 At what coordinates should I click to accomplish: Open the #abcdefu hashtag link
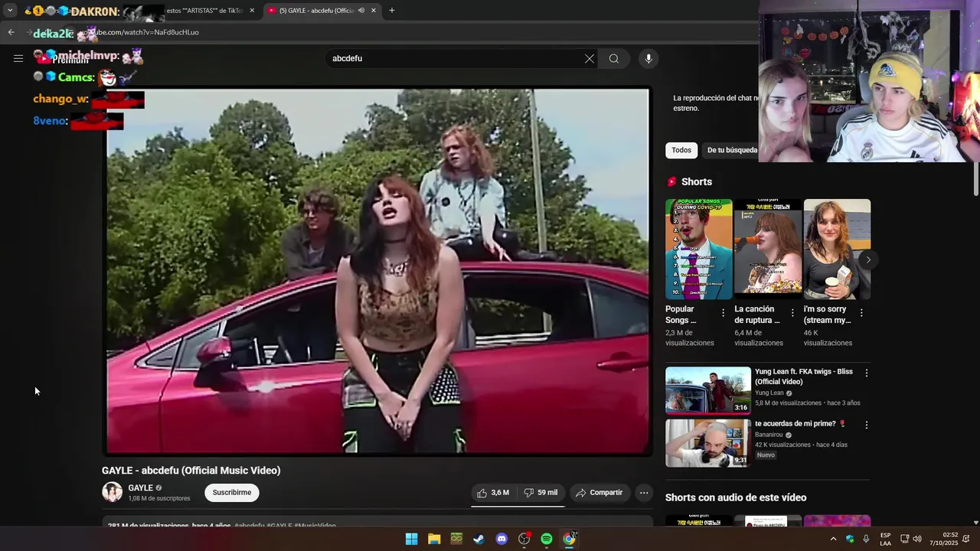click(250, 526)
